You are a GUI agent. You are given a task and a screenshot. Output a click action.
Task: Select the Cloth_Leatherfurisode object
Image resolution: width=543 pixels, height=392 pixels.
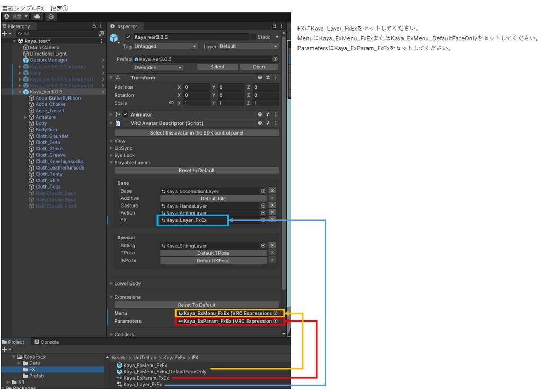(59, 168)
